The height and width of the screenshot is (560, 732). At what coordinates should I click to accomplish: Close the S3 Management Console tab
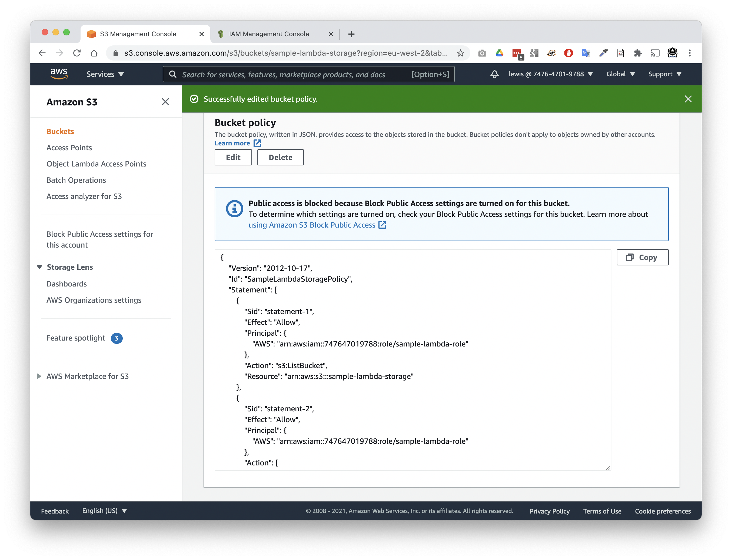tap(201, 34)
